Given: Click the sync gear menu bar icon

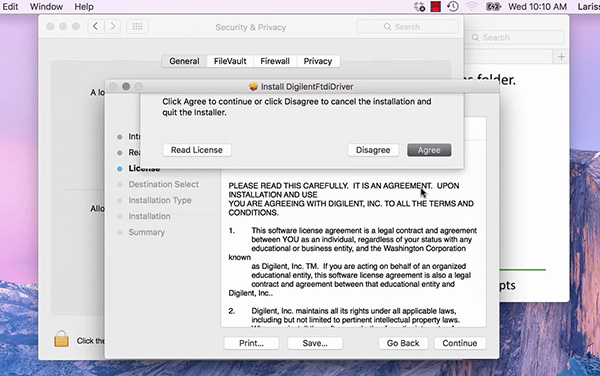Looking at the screenshot, I should (419, 7).
